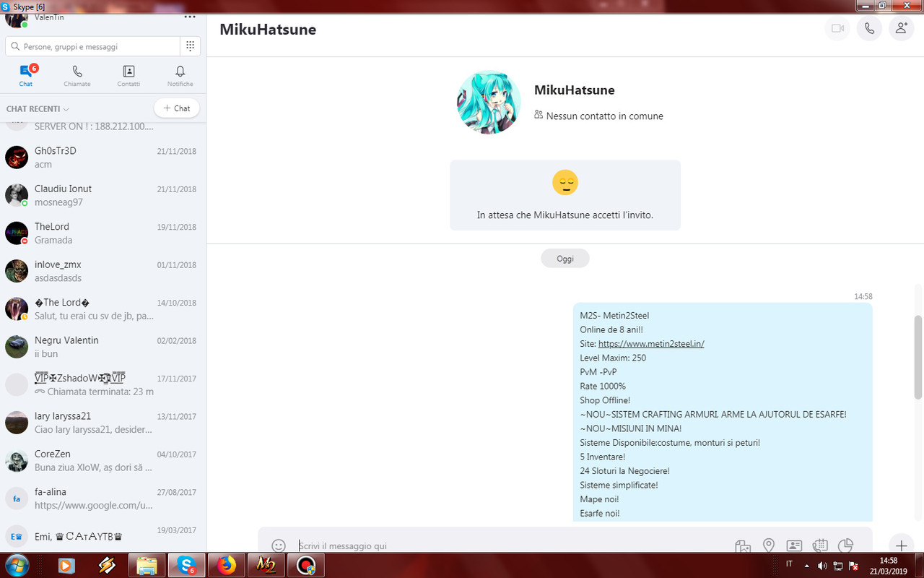Open the Gh0sTr3D conversation
Screen dimensions: 924x578
[x=103, y=158]
